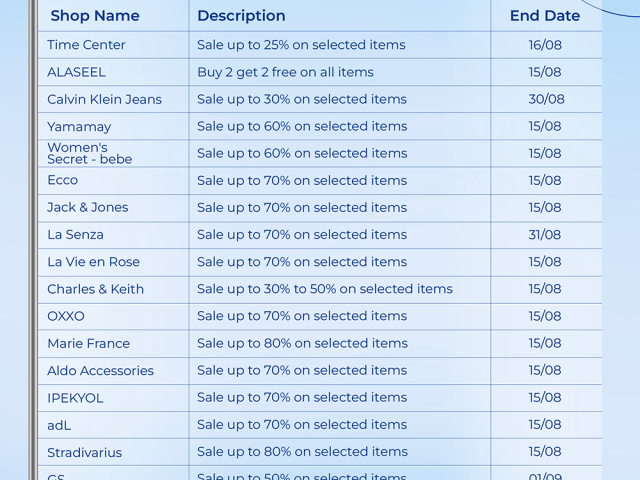Select the Stradivarius shop entry
This screenshot has width=640, height=480.
coord(84,452)
